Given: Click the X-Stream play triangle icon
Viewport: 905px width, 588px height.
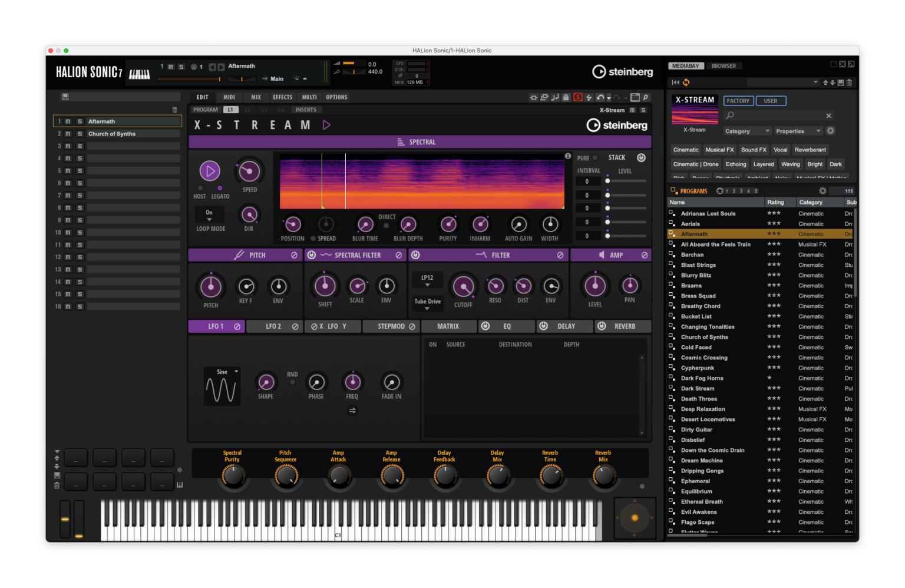Looking at the screenshot, I should point(326,125).
